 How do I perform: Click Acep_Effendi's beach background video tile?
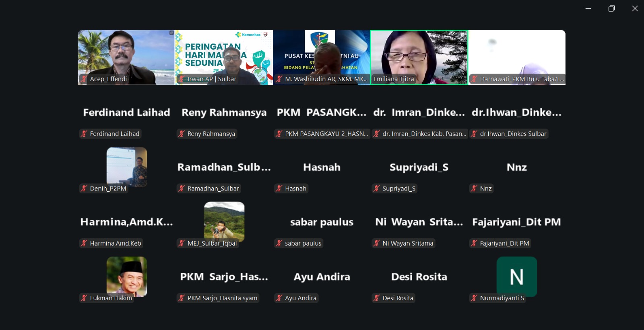[x=126, y=56]
